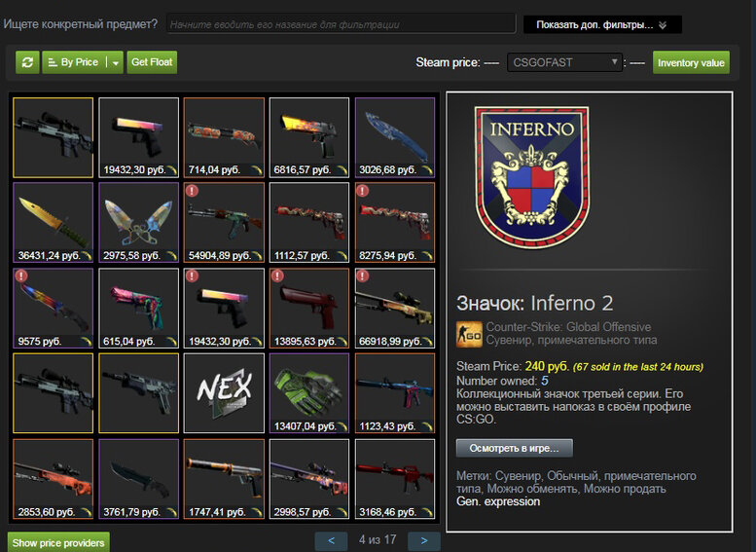The image size is (756, 552).
Task: Select the NEX sticker item
Action: [224, 393]
